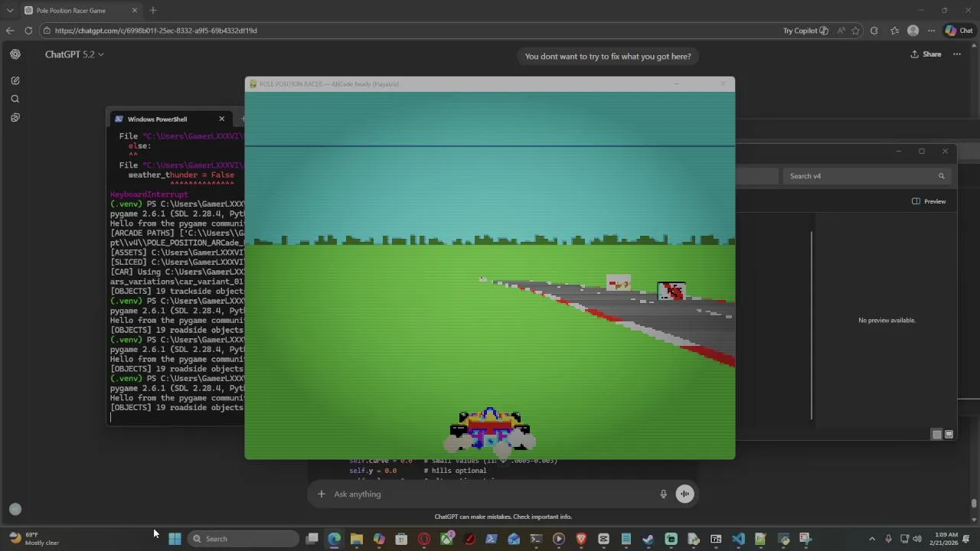Open Task View on taskbar
This screenshot has height=551, width=980.
312,539
